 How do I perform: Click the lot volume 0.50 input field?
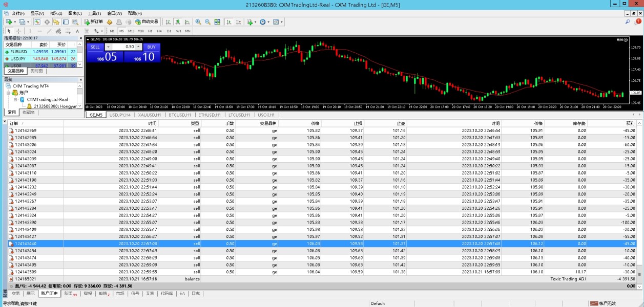click(123, 47)
